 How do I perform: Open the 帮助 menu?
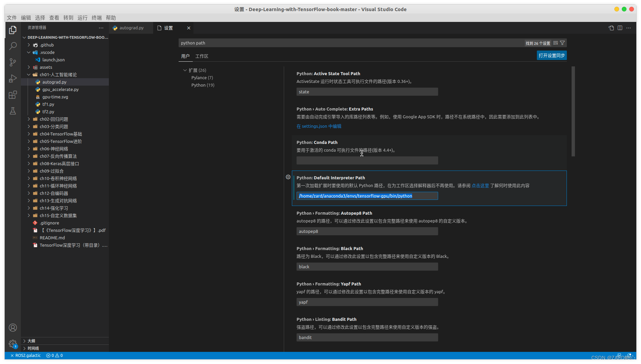tap(111, 18)
